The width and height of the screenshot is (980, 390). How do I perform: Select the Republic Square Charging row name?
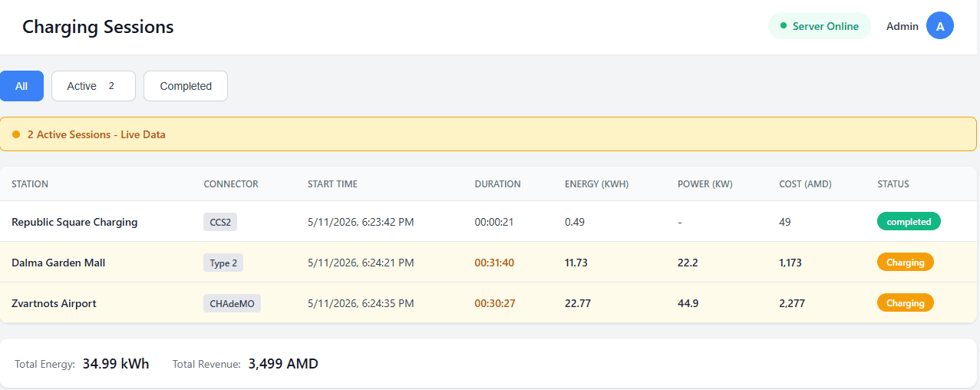[x=74, y=222]
